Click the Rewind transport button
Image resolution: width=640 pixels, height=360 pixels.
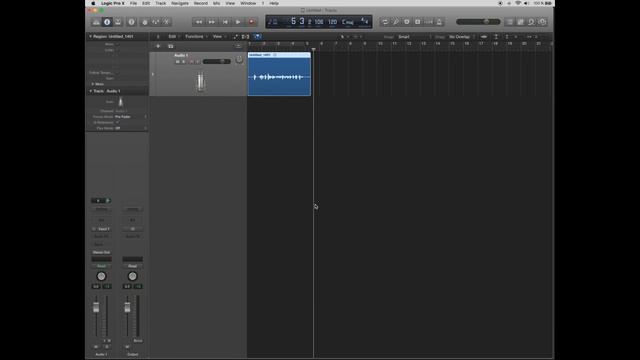point(199,22)
